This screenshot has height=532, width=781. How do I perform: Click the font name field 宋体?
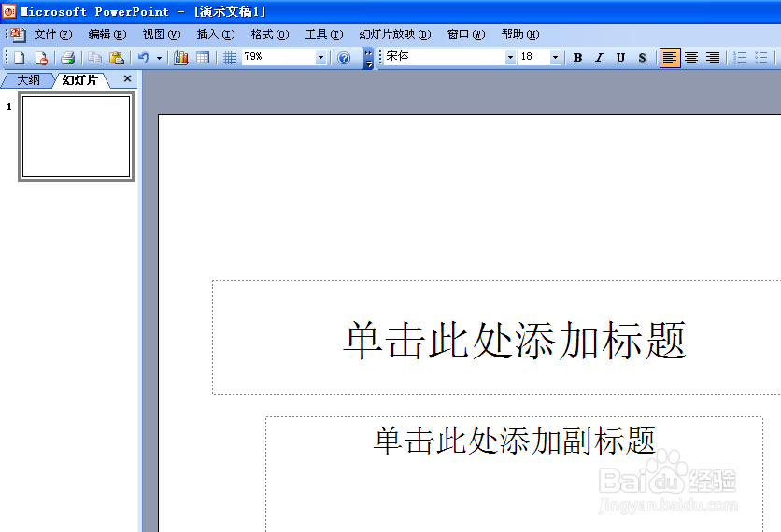[x=445, y=57]
